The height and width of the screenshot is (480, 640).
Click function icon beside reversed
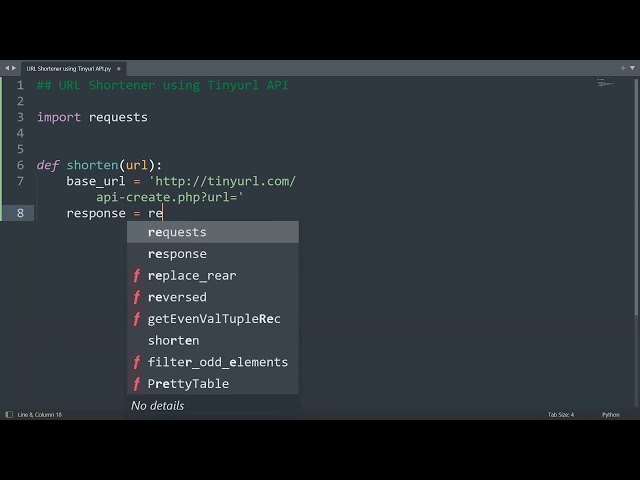click(137, 298)
